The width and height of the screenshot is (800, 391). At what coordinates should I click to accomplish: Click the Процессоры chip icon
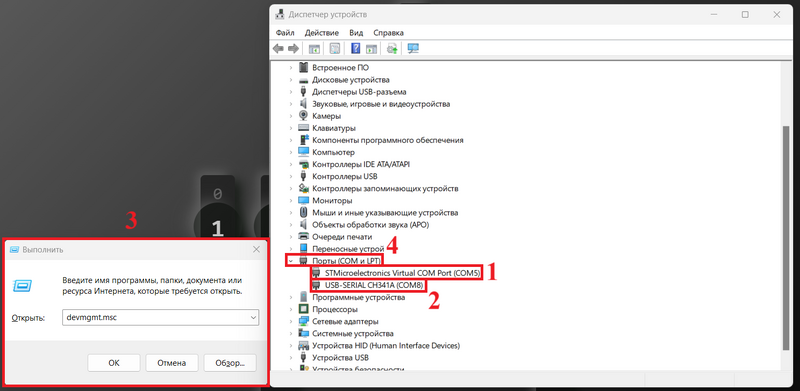point(304,309)
